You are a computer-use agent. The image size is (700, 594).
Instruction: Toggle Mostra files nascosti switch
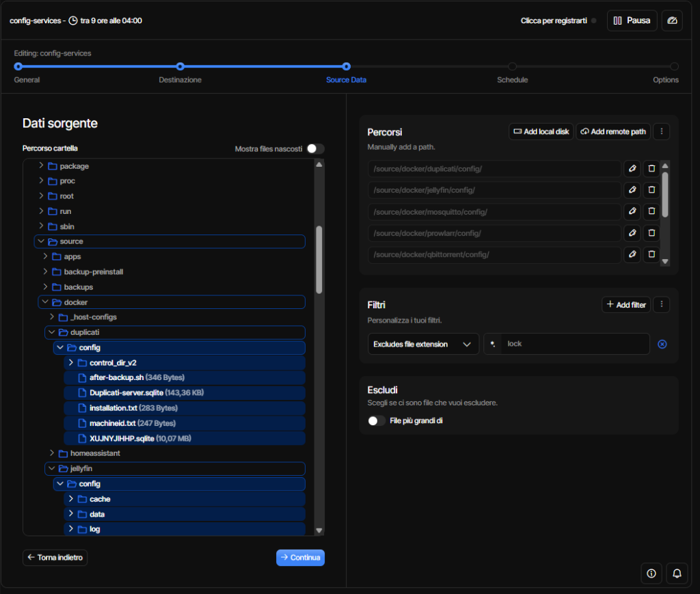[315, 148]
